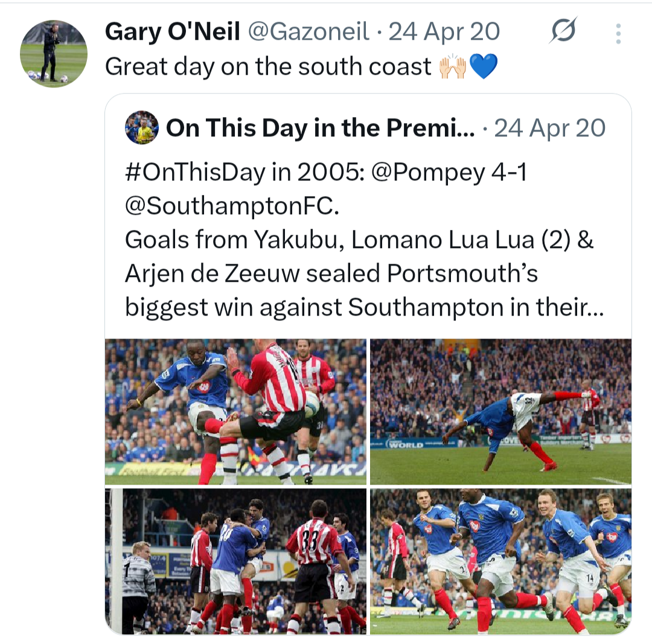Click the quoted tweet's 24 Apr 20 date
Viewport: 652px width, 644px height.
point(549,128)
